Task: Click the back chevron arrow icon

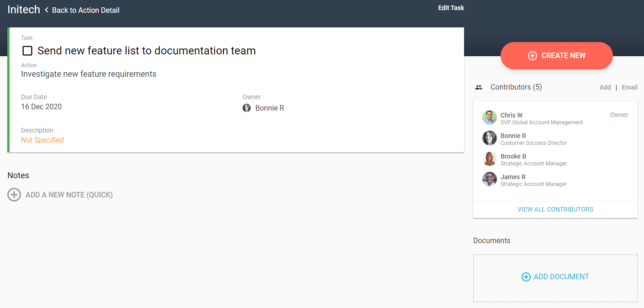Action: click(x=46, y=10)
